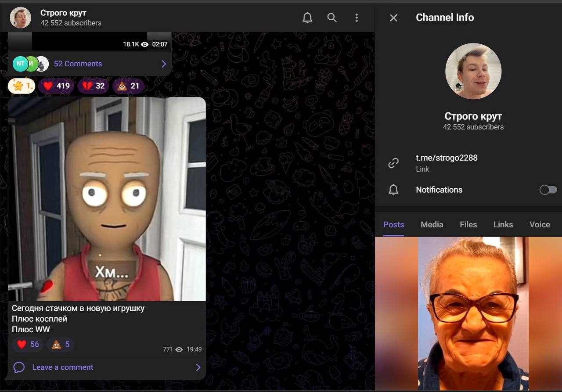Screen dimensions: 562x392
Task: Click the Notifications label
Action: click(439, 190)
